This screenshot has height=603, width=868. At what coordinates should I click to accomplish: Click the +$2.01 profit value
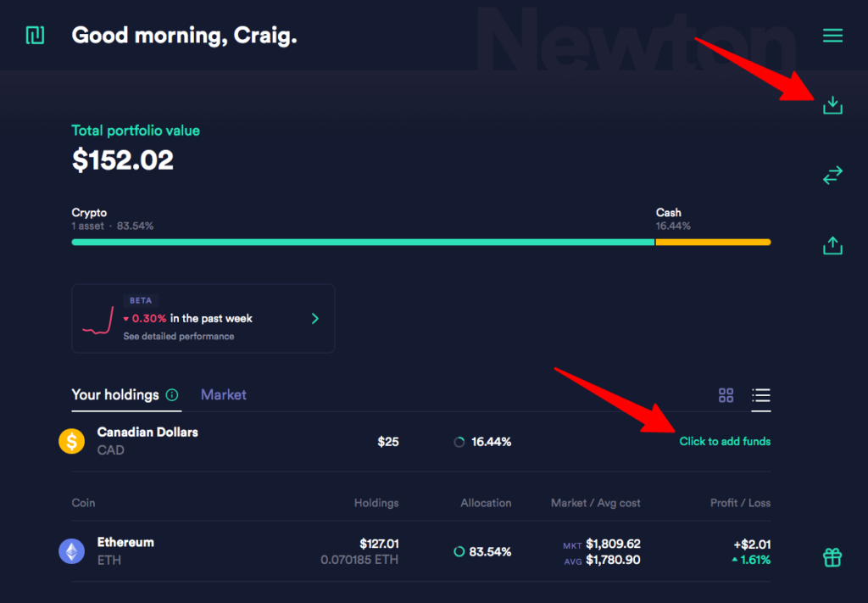point(752,544)
